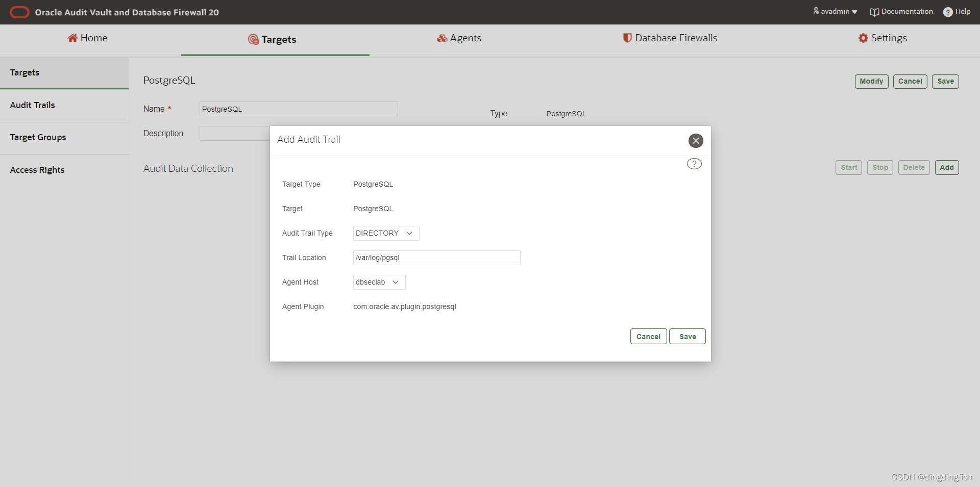Click the Oracle logo icon
Image resolution: width=980 pixels, height=487 pixels.
pyautogui.click(x=20, y=12)
